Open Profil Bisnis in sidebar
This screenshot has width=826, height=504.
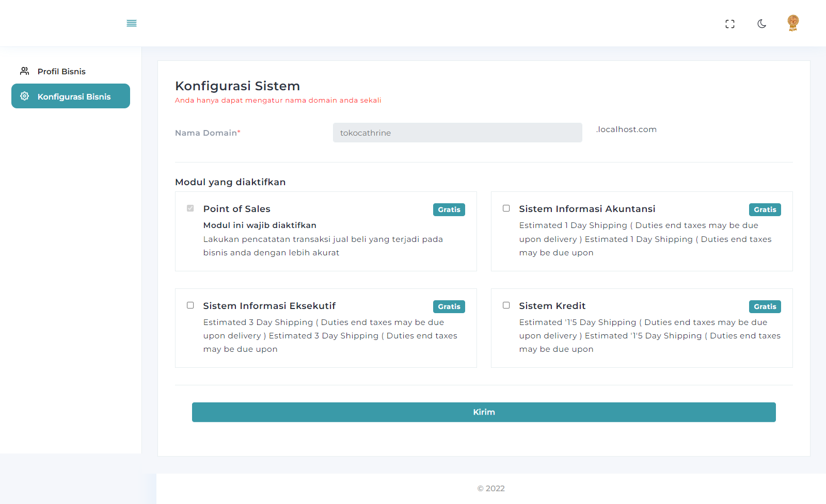(61, 71)
